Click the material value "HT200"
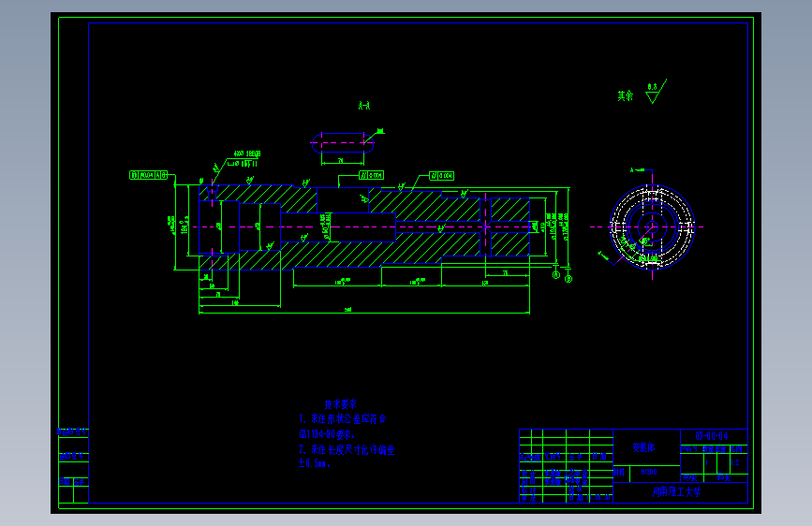 (x=648, y=472)
